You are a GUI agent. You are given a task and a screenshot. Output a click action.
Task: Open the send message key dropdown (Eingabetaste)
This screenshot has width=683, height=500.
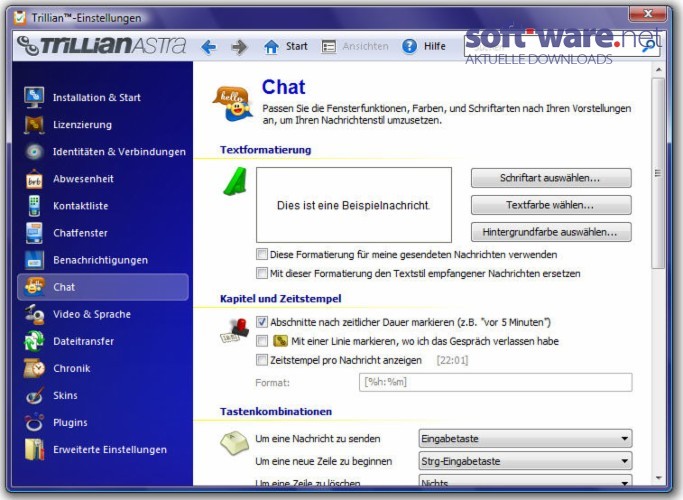[525, 438]
